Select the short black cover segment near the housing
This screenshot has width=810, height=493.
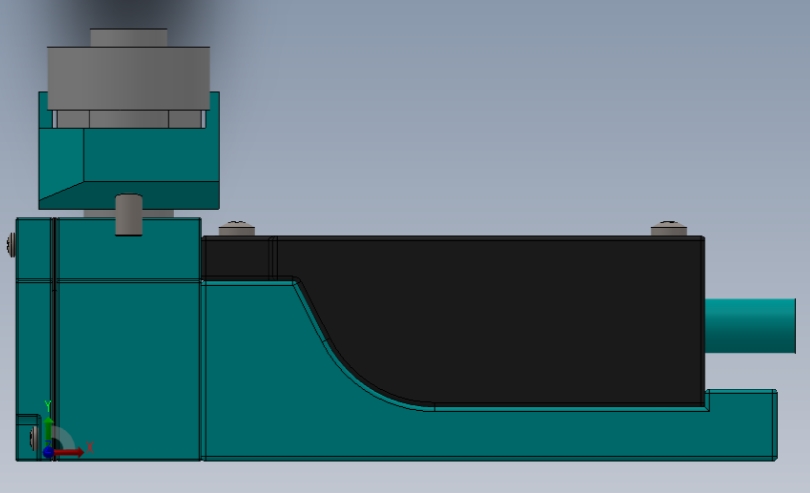(x=237, y=257)
